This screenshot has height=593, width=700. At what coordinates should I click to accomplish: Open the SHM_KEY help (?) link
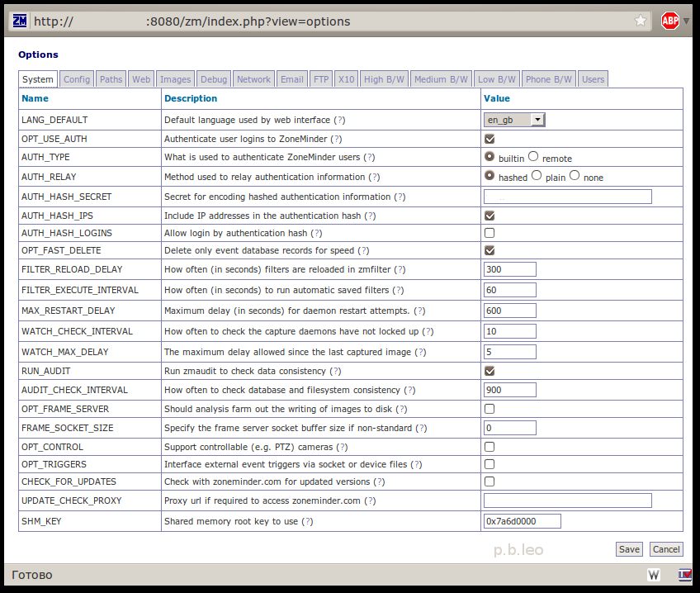[x=307, y=521]
